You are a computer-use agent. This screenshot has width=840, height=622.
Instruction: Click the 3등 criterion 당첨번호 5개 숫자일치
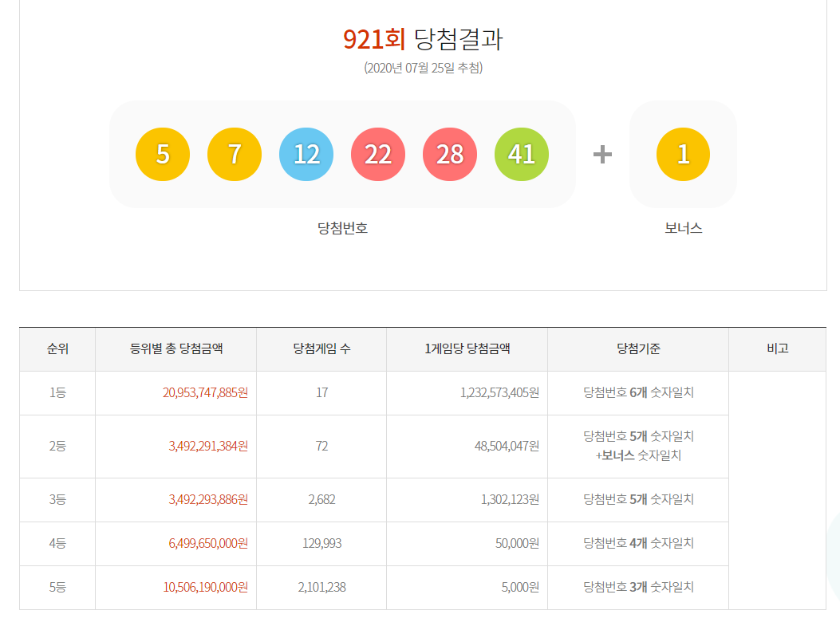638,500
